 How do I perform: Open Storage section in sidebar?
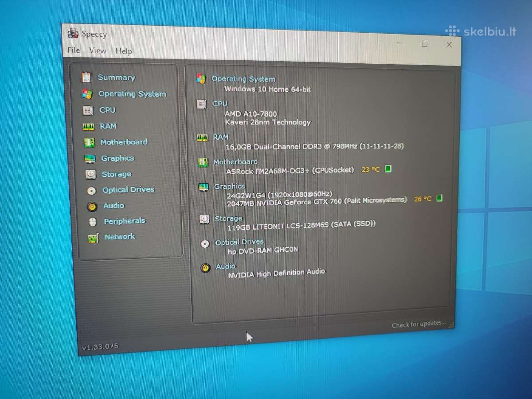pyautogui.click(x=117, y=174)
